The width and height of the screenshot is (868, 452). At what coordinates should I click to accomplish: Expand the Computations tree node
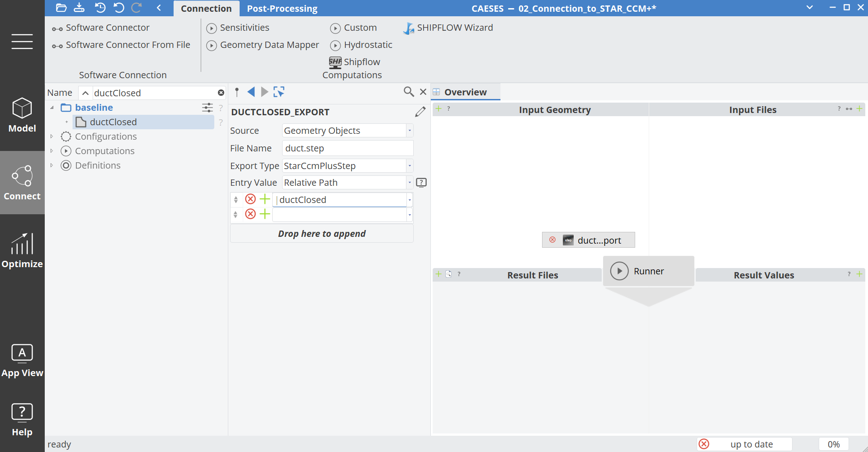click(x=52, y=151)
